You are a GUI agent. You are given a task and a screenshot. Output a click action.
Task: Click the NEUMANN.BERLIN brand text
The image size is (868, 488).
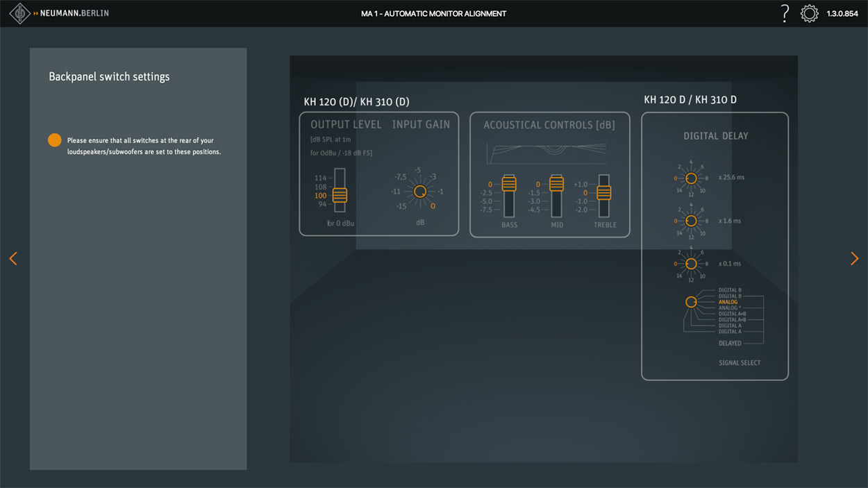tap(75, 13)
